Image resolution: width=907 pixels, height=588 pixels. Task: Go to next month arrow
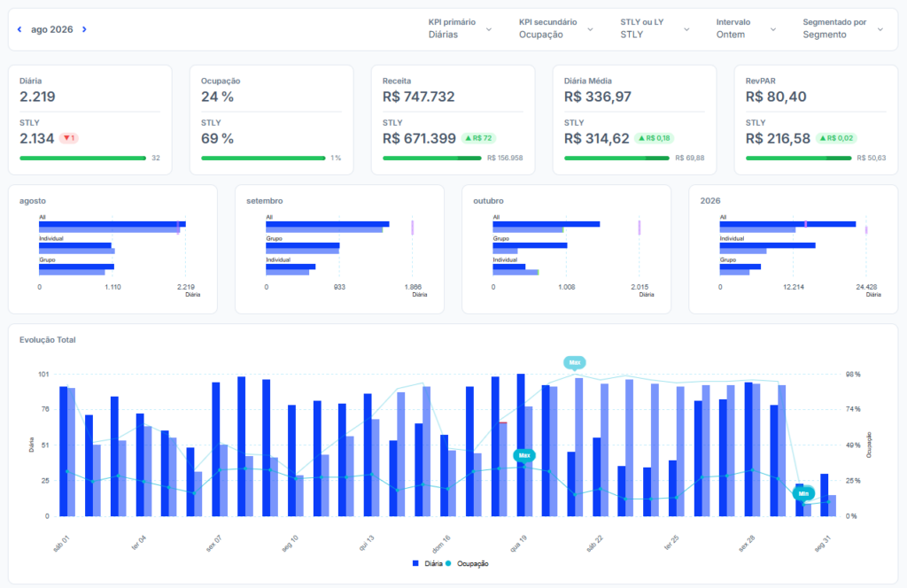[84, 29]
